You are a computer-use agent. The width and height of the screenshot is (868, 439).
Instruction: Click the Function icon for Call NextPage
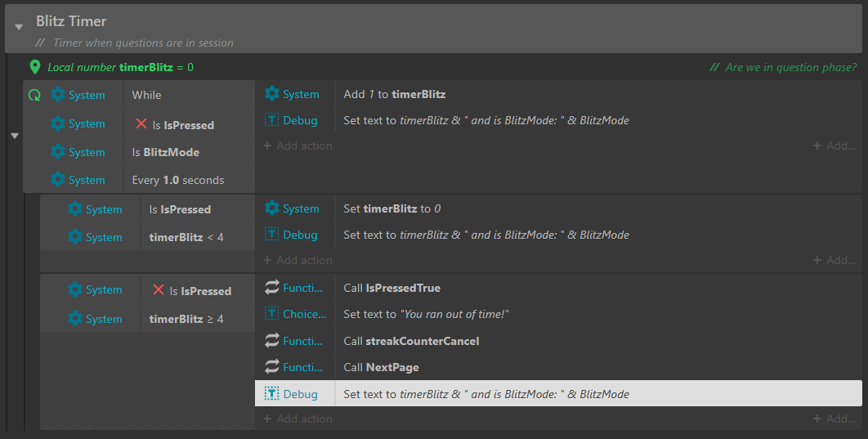pyautogui.click(x=272, y=366)
